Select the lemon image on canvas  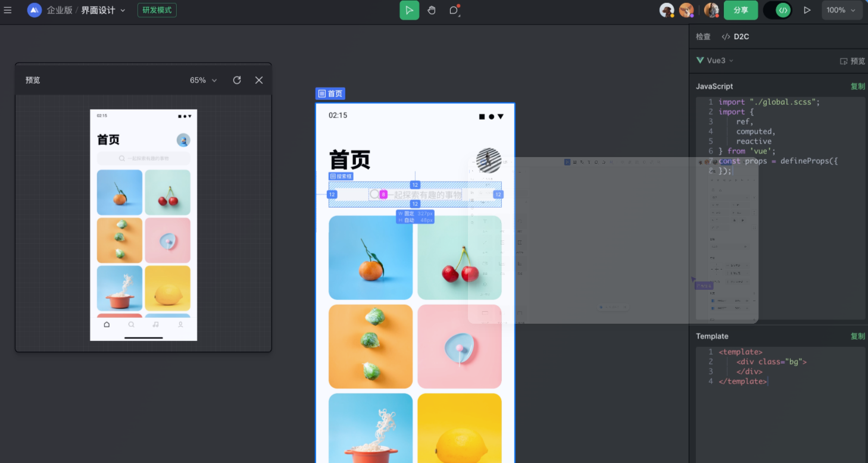(x=460, y=428)
